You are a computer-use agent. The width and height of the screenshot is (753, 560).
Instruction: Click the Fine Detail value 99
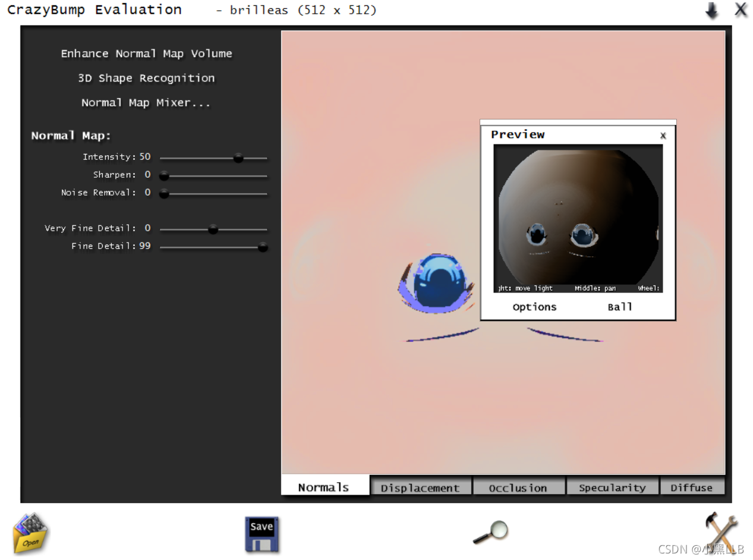[x=145, y=246]
